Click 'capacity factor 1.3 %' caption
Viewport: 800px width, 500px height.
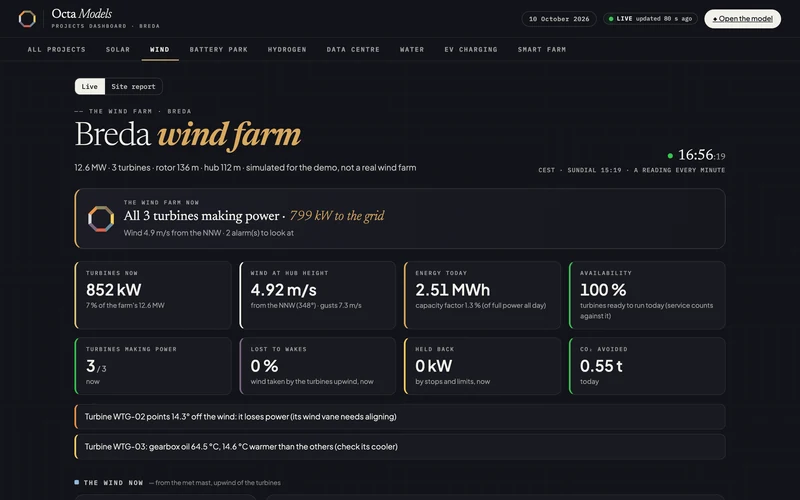coord(480,306)
